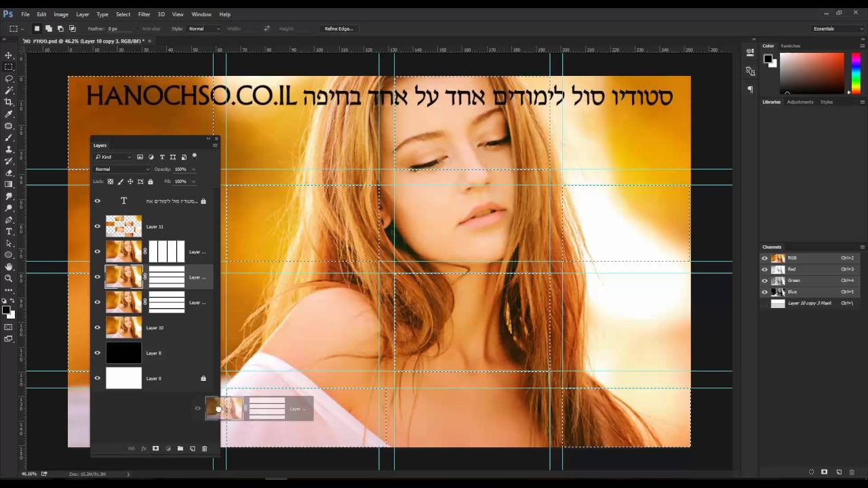Switch to the Styles tab

pos(827,102)
